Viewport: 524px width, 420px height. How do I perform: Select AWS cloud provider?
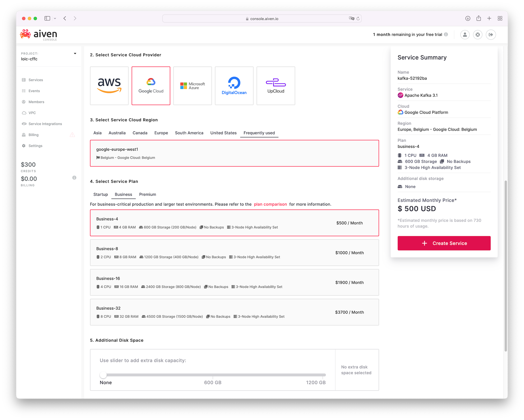(x=109, y=86)
